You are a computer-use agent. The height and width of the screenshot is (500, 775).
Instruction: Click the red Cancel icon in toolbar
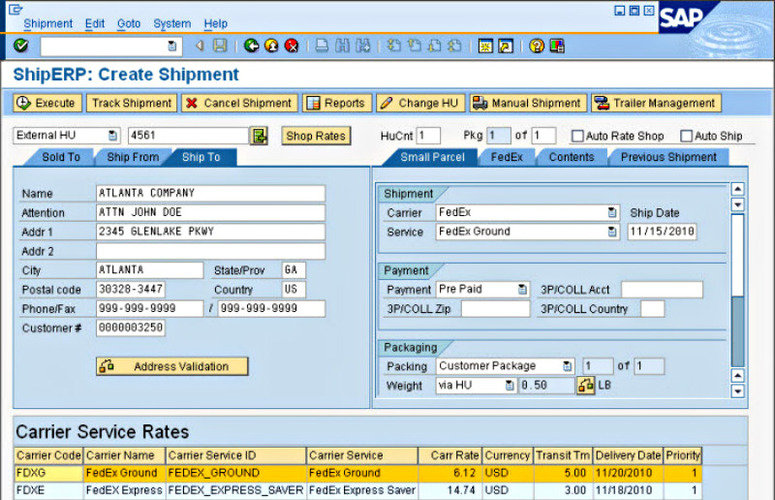(x=291, y=45)
